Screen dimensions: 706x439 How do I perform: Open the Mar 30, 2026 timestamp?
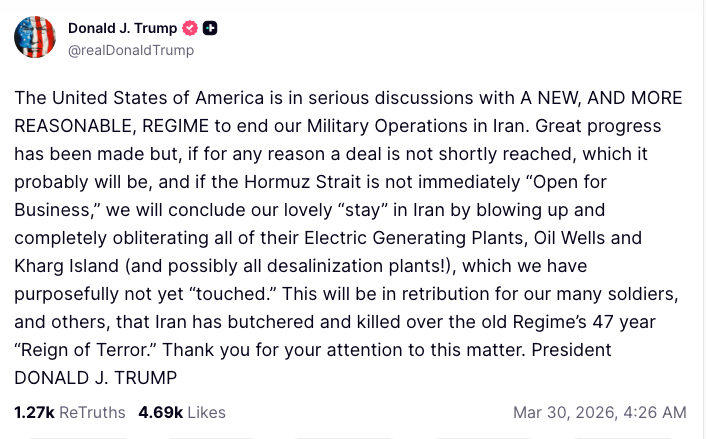point(599,412)
